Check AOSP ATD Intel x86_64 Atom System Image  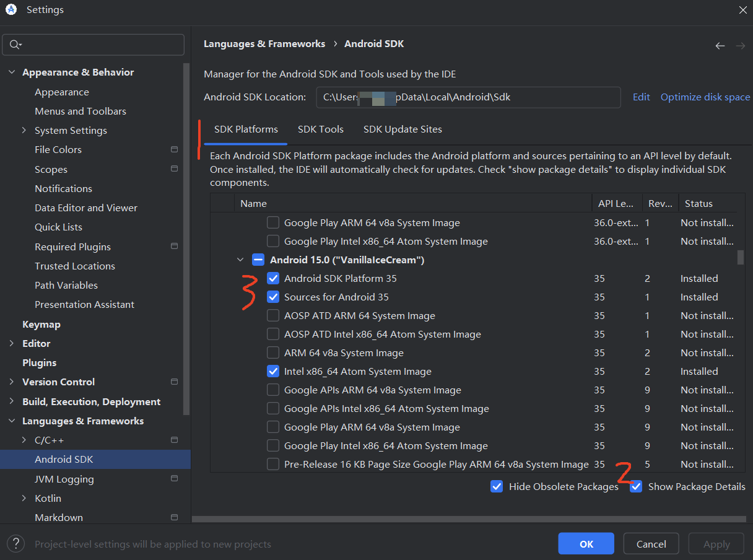[x=273, y=334]
